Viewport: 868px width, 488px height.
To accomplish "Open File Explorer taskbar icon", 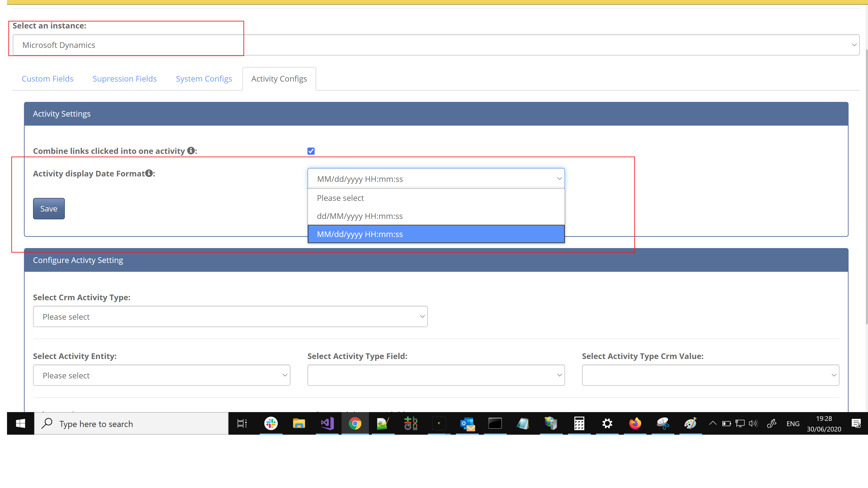I will pos(299,423).
